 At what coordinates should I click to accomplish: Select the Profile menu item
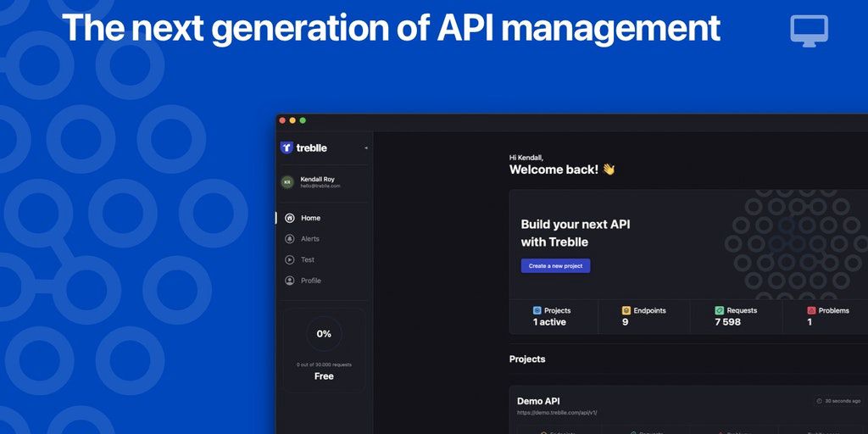click(310, 281)
